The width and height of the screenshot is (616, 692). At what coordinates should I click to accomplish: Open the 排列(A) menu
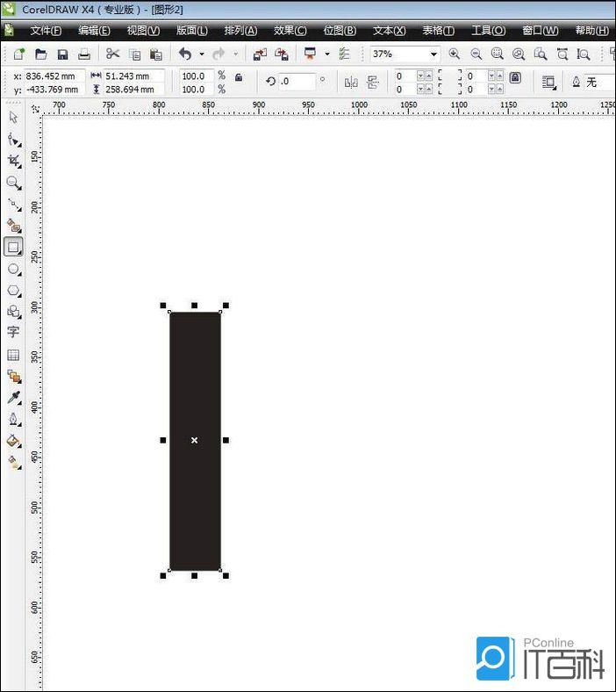[x=240, y=31]
